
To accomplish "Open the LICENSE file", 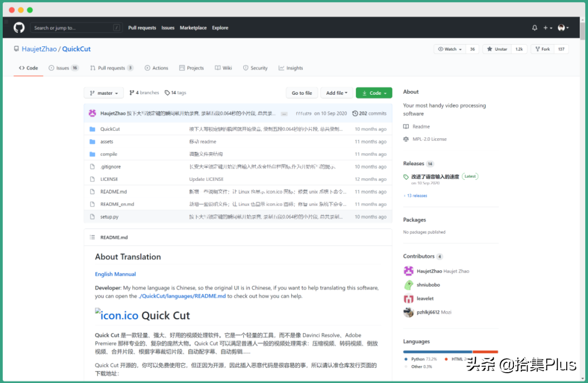I will click(109, 179).
